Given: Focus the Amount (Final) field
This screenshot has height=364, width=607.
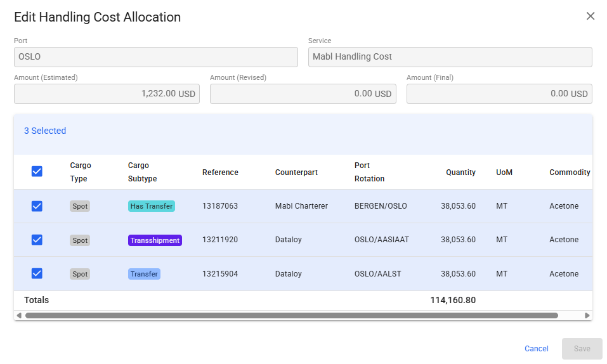Looking at the screenshot, I should coord(499,94).
